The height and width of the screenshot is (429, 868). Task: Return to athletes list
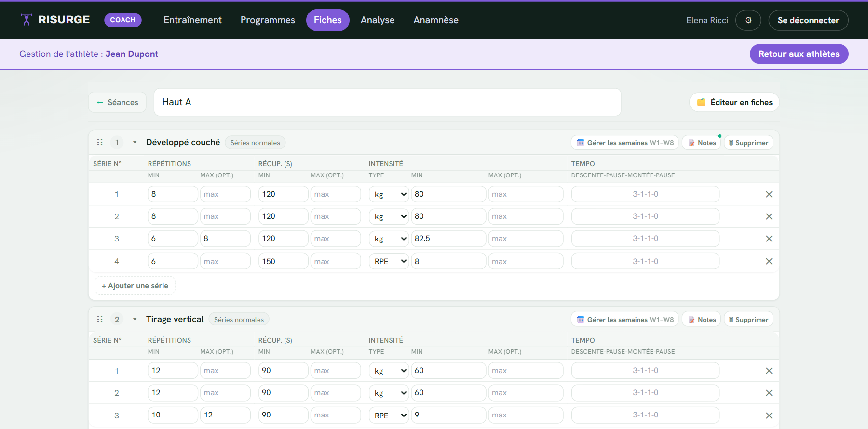click(x=799, y=54)
